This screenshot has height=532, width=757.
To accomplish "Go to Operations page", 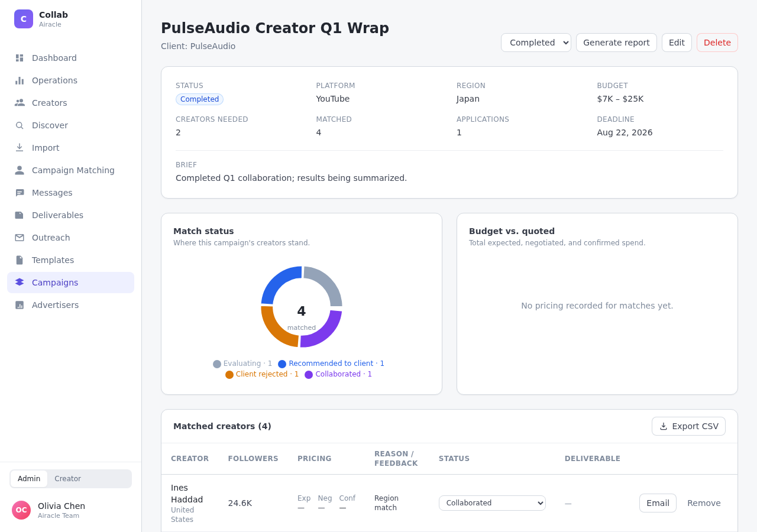I will [71, 80].
